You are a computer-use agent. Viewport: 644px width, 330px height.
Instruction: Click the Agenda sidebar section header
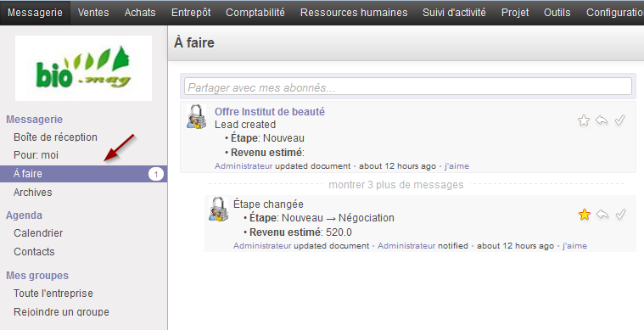pos(25,215)
